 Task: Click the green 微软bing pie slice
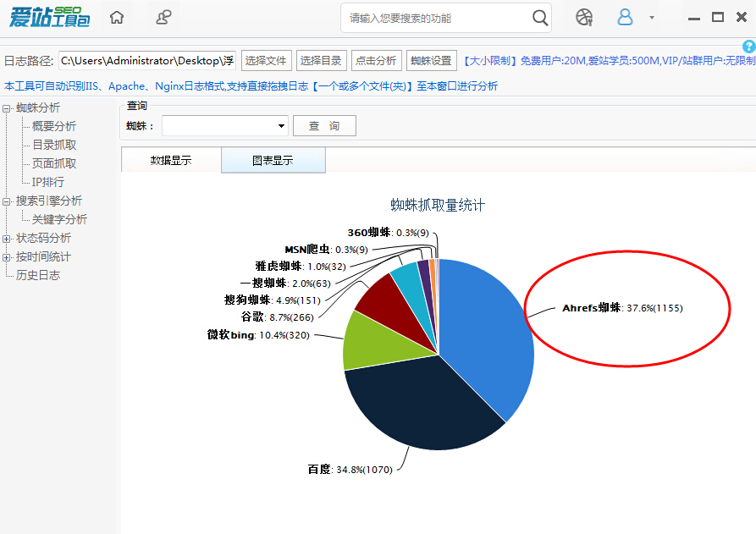[x=381, y=344]
